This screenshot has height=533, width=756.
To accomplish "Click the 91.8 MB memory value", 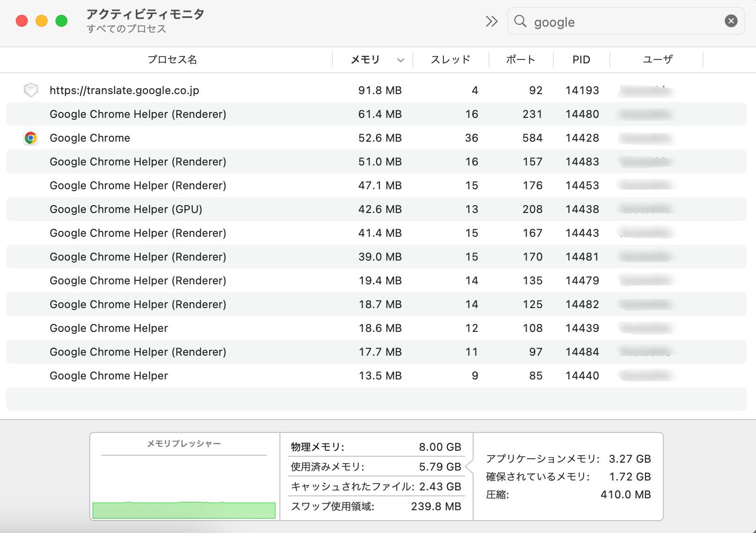I will coord(380,90).
